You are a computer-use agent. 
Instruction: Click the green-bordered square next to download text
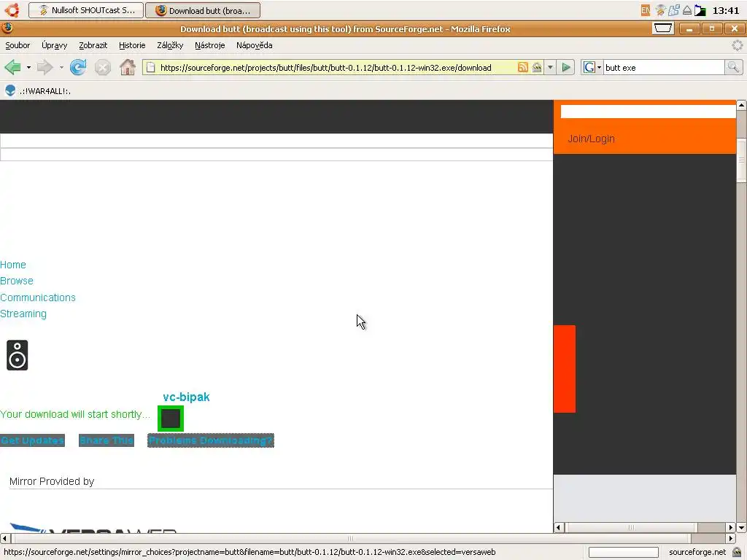click(171, 419)
